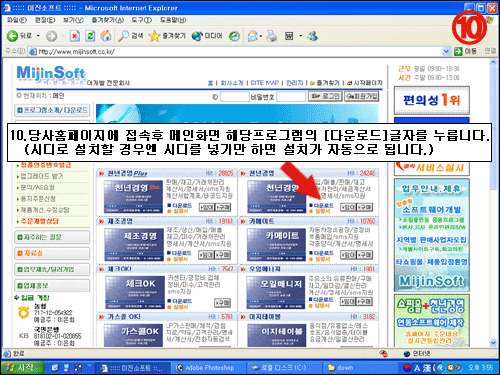Click the login button next to password
This screenshot has height=375, width=500.
[325, 96]
